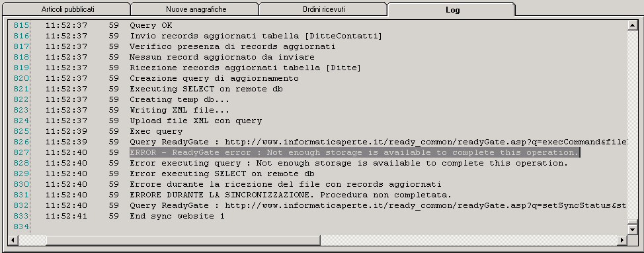The image size is (644, 253).
Task: Click the vertical scrollbar down arrow
Action: click(x=632, y=230)
